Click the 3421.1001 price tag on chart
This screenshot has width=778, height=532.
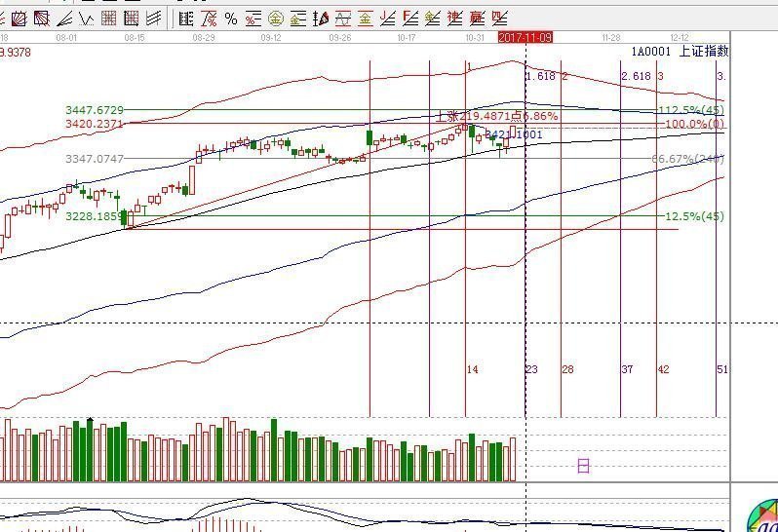[x=513, y=134]
